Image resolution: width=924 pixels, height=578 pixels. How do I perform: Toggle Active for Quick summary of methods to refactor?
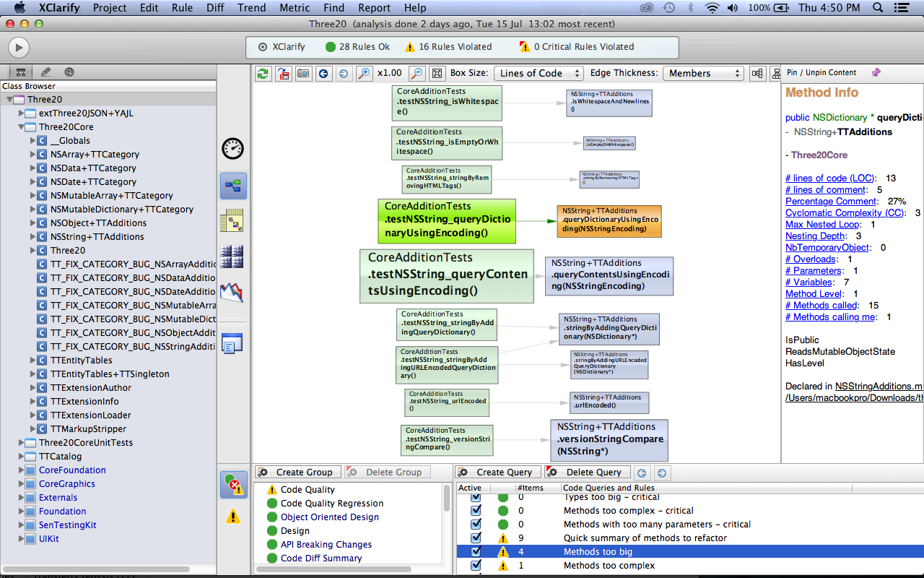click(x=476, y=538)
